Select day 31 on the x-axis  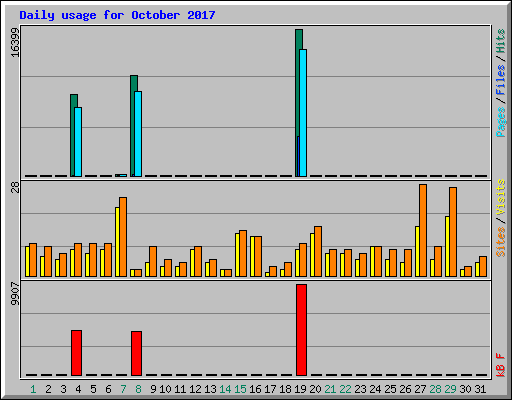pyautogui.click(x=480, y=389)
